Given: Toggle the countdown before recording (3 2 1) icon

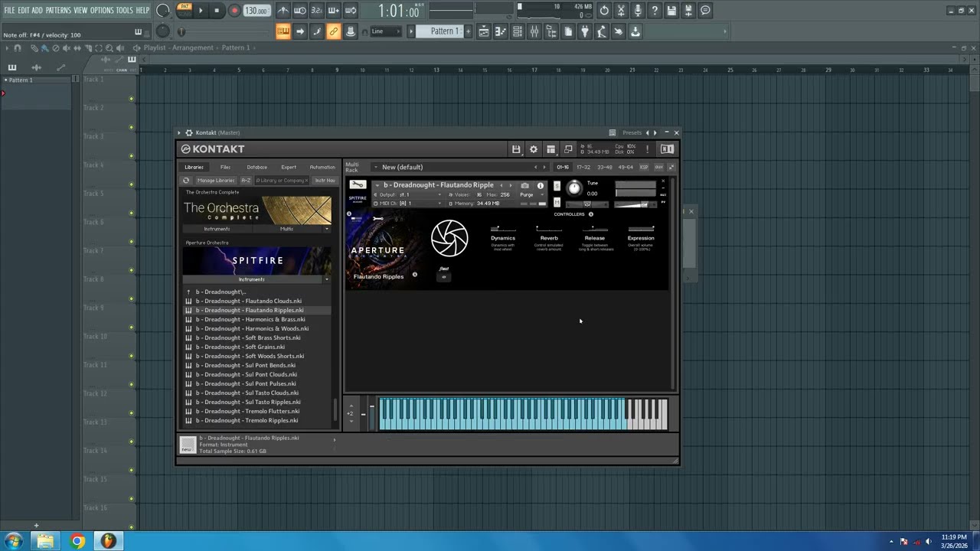Looking at the screenshot, I should [316, 11].
